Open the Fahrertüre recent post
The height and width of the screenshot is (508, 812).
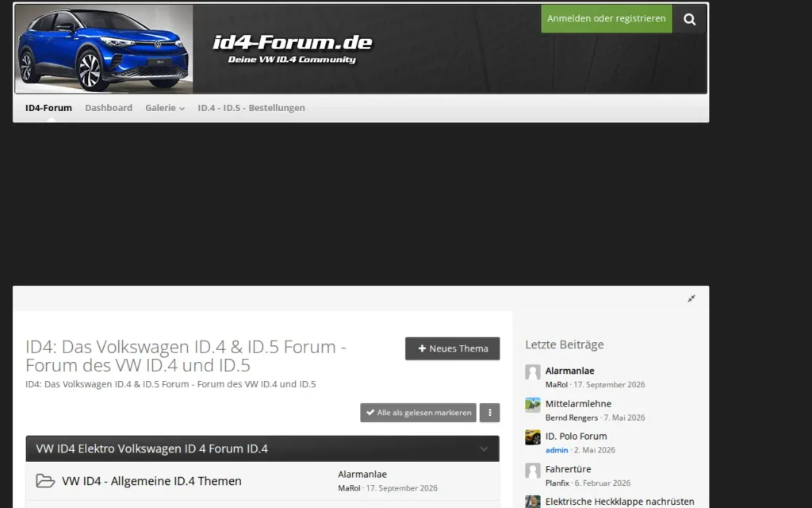(x=568, y=469)
